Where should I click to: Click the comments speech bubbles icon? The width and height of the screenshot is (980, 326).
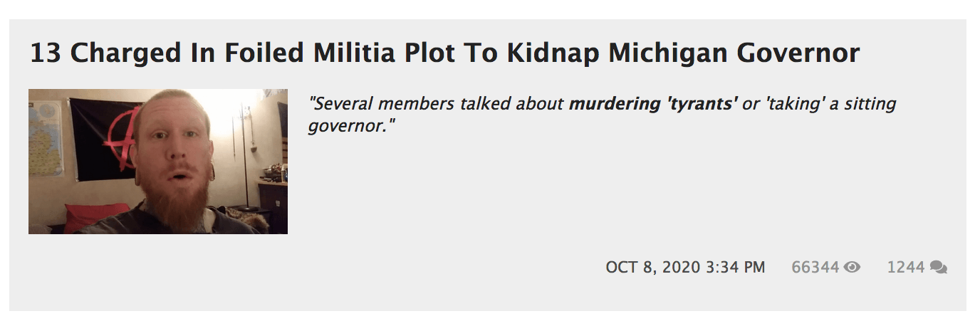click(938, 268)
